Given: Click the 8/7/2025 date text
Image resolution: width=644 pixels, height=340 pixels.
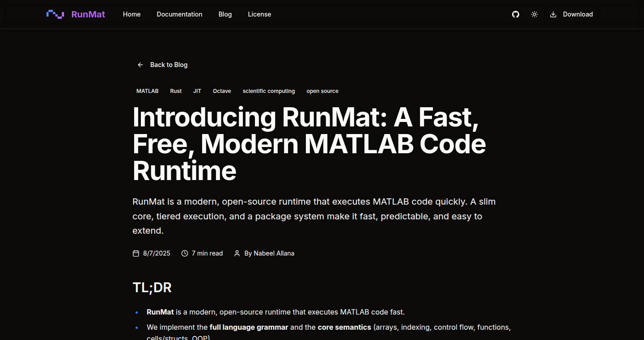Looking at the screenshot, I should click(157, 253).
